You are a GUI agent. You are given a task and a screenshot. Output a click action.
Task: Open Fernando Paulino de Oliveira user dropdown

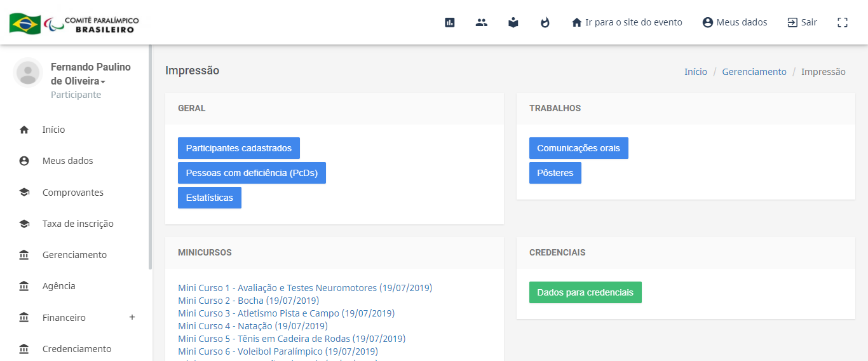pyautogui.click(x=90, y=74)
